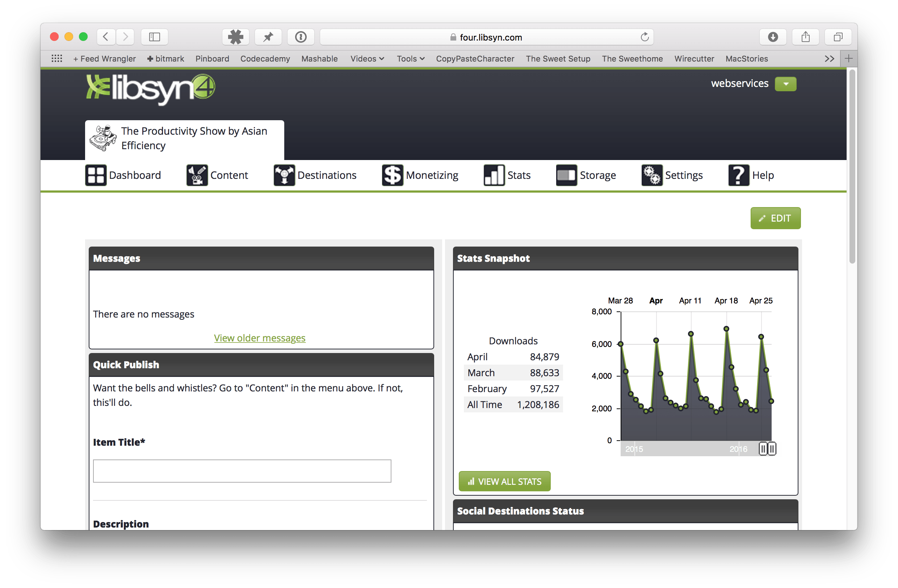This screenshot has height=588, width=898.
Task: Expand the Tools bookmarks folder
Action: click(x=411, y=58)
